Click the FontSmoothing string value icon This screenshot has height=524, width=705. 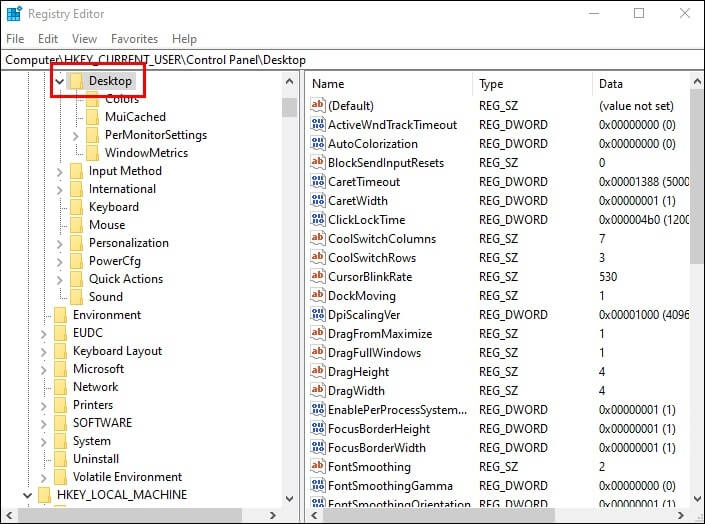tap(317, 466)
